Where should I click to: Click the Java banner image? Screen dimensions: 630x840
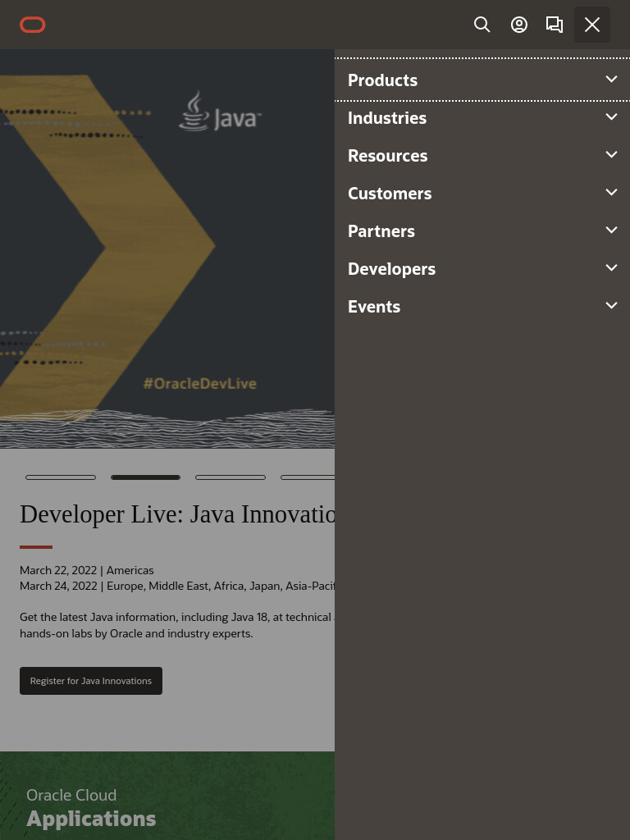167,249
